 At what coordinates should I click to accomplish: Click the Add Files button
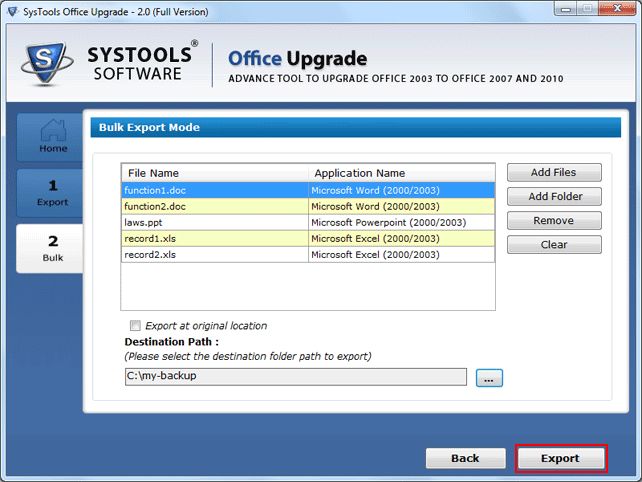pos(554,172)
